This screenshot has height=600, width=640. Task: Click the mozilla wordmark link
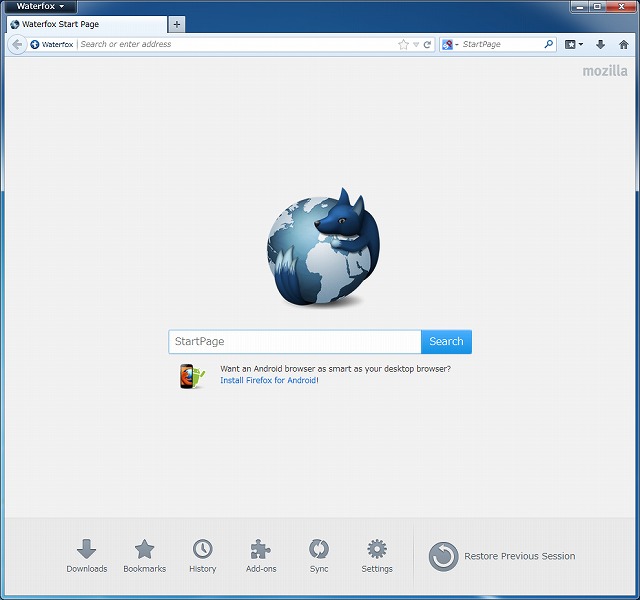point(605,71)
